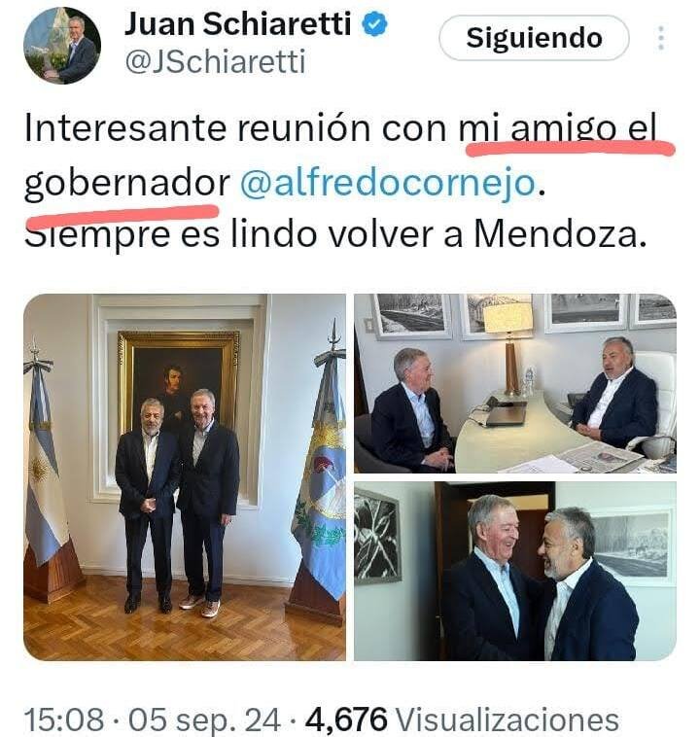Open photo of desk meeting
The height and width of the screenshot is (737, 700).
pyautogui.click(x=515, y=383)
